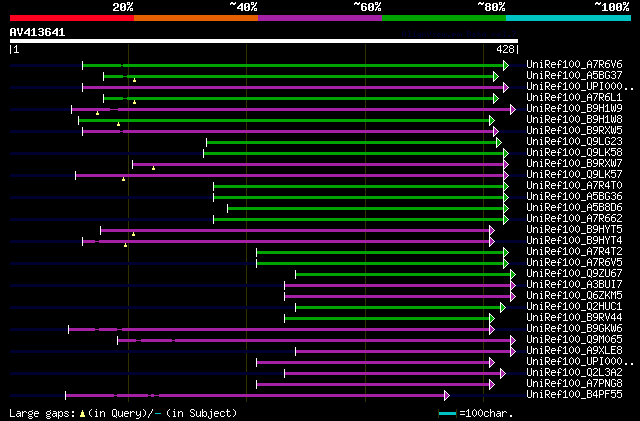
Task: Click the yellow query-gap symbol in the legend
Action: click(82, 414)
